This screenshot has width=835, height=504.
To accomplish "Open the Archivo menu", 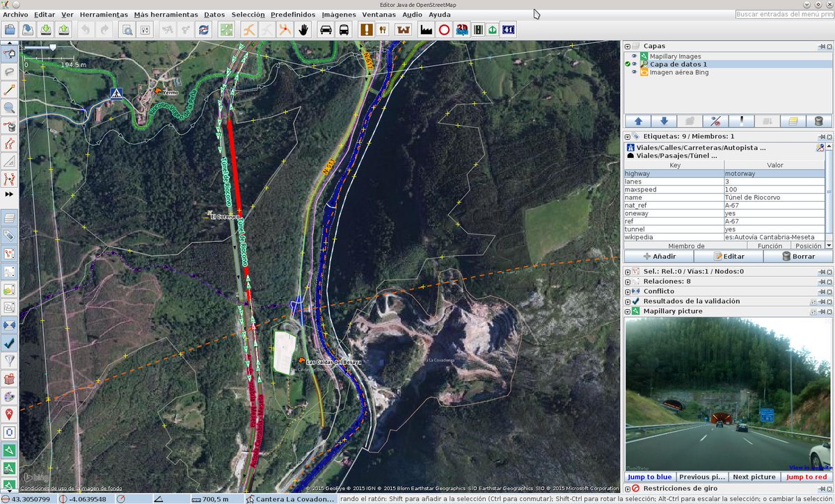I will point(15,15).
